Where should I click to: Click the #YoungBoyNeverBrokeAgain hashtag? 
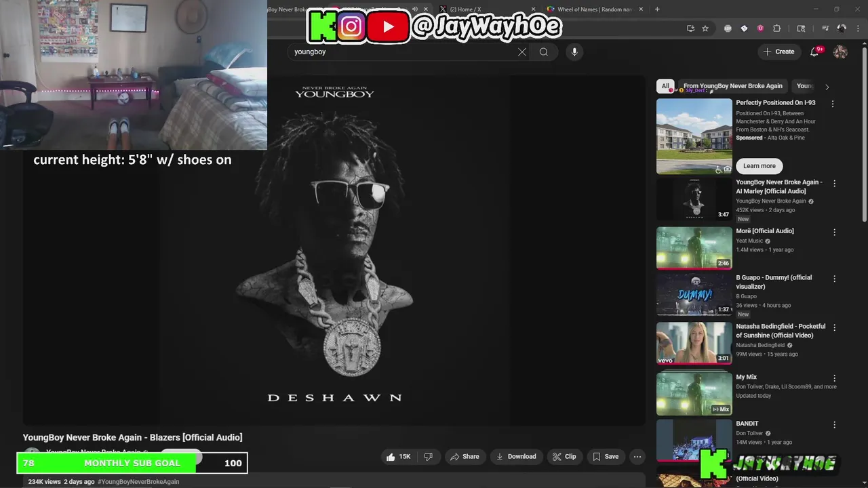click(x=138, y=482)
